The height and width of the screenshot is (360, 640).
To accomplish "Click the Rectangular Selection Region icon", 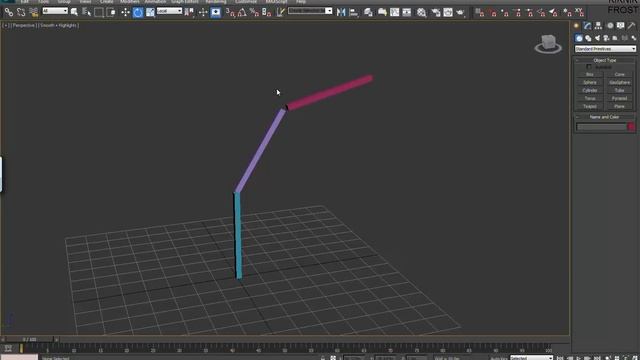I will click(x=99, y=12).
